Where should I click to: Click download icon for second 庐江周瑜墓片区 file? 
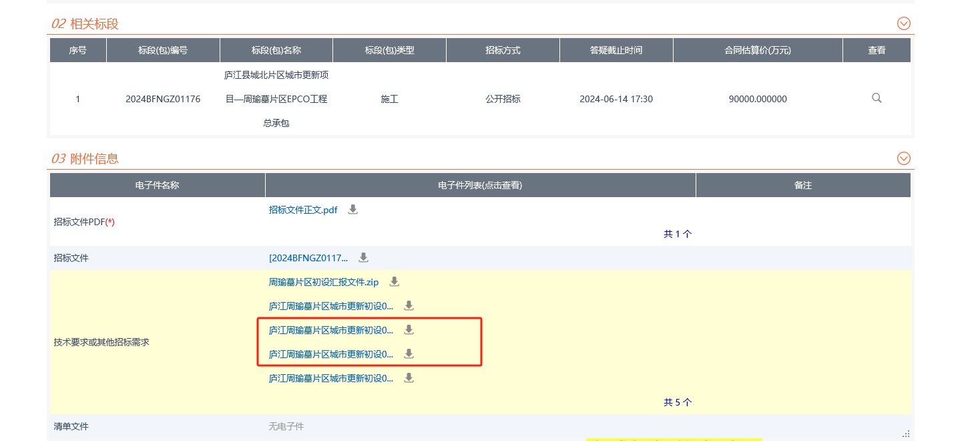pyautogui.click(x=409, y=330)
